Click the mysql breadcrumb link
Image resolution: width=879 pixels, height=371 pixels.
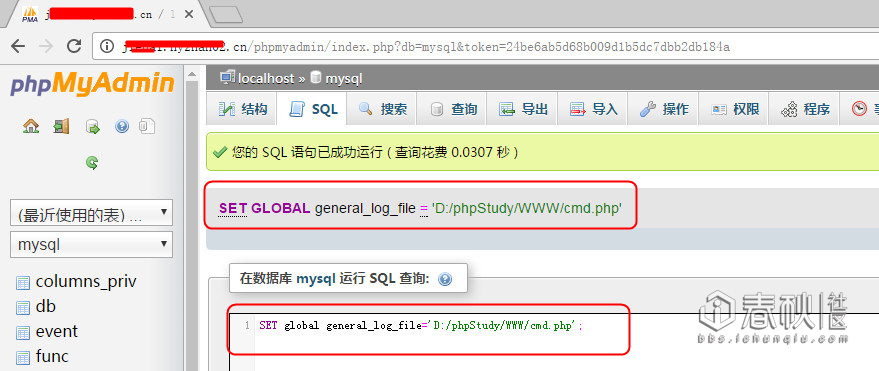[344, 79]
